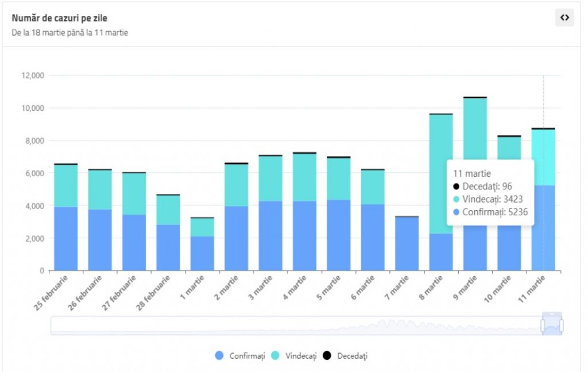Click the black Decedați legend dot
Screen dimensions: 588x372
click(327, 356)
